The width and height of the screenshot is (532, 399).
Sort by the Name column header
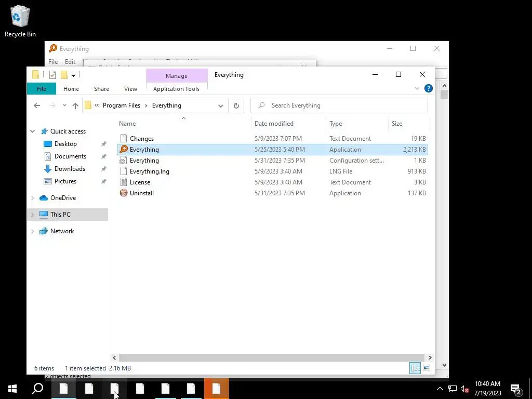point(183,124)
